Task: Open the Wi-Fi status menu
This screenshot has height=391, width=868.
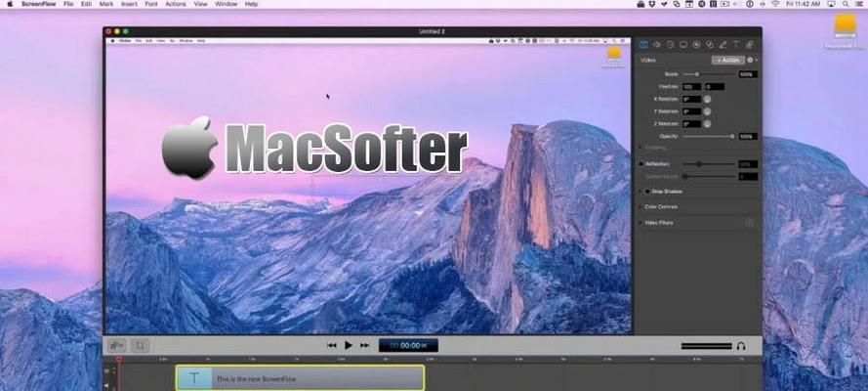Action: pos(775,4)
